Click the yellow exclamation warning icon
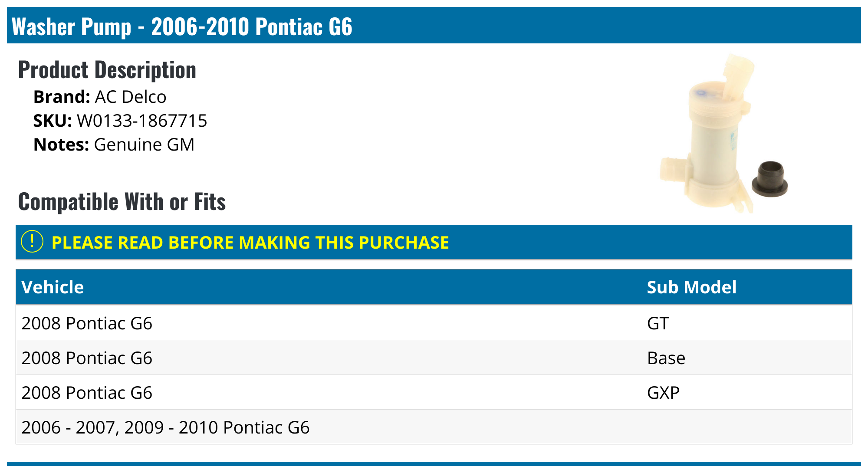This screenshot has width=868, height=473. tap(32, 242)
